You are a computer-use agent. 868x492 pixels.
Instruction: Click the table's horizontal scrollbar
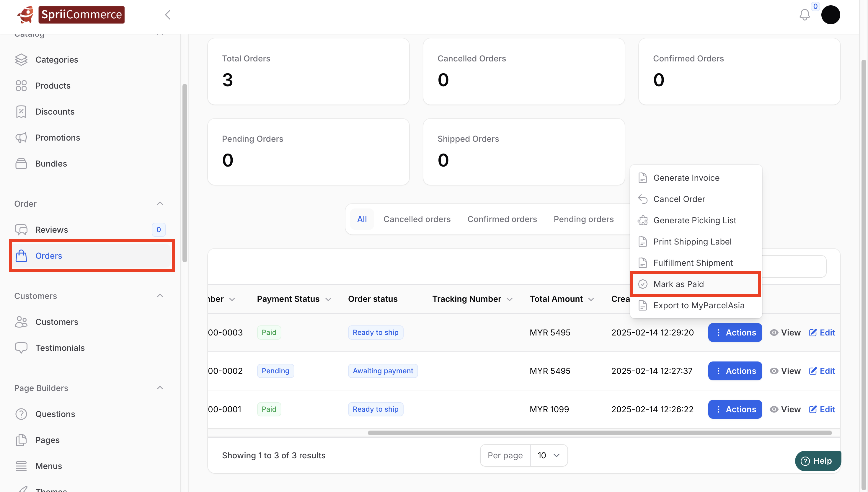pyautogui.click(x=600, y=433)
